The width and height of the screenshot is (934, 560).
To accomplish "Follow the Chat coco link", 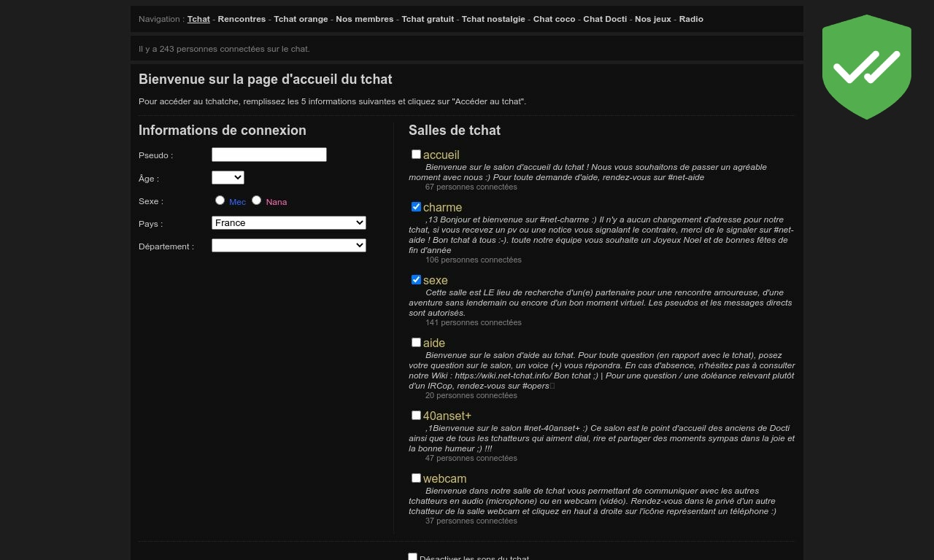I will tap(554, 19).
